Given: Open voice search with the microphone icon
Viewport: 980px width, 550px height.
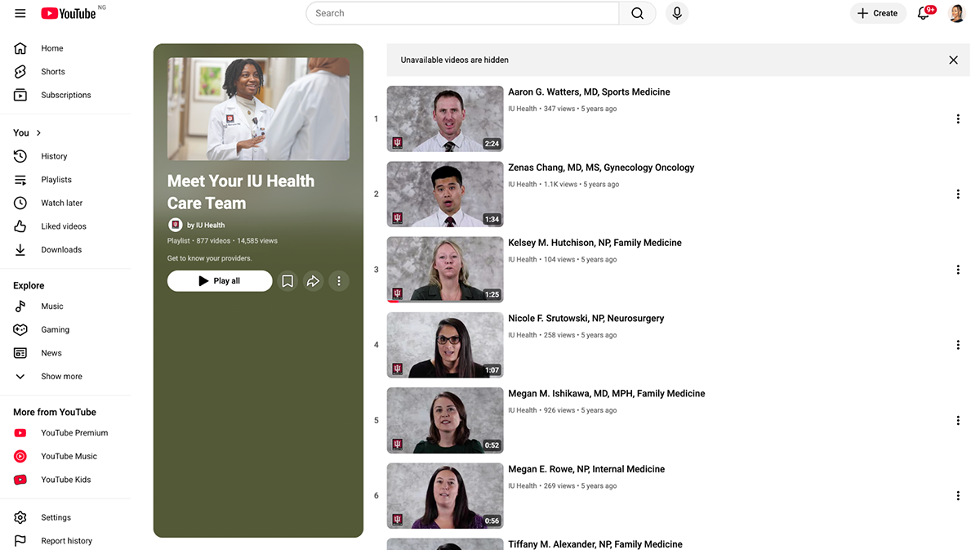Looking at the screenshot, I should point(676,13).
